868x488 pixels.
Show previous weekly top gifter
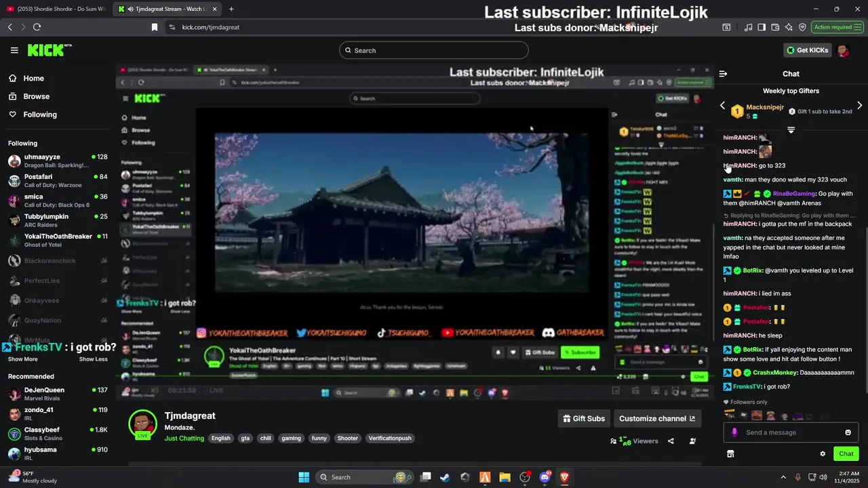[x=722, y=106]
